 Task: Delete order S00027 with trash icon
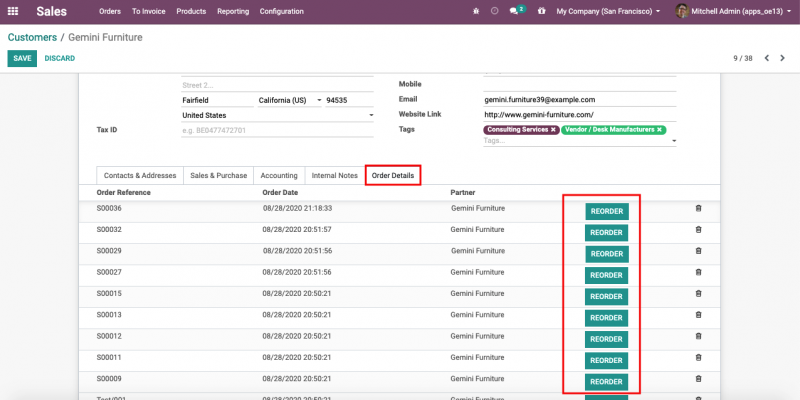pos(698,272)
